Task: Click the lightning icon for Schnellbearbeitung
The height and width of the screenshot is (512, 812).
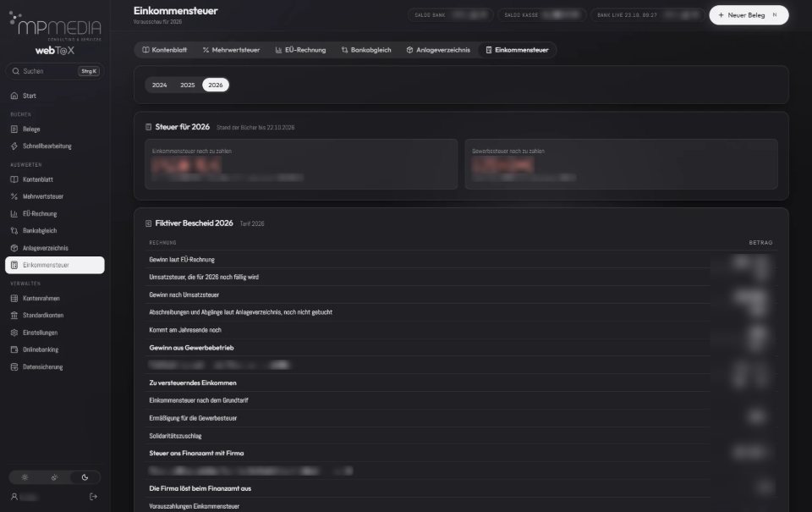Action: 14,146
